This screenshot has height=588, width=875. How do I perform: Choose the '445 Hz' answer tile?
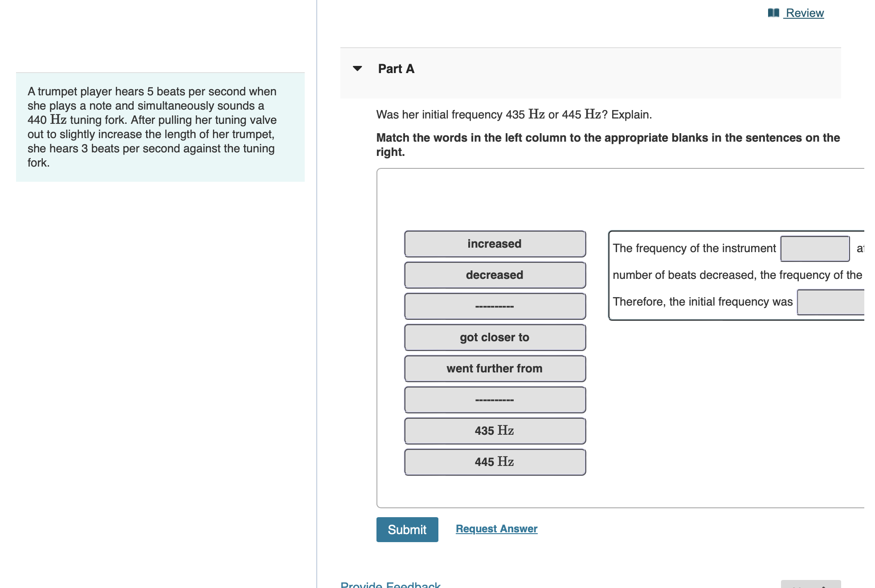coord(495,462)
